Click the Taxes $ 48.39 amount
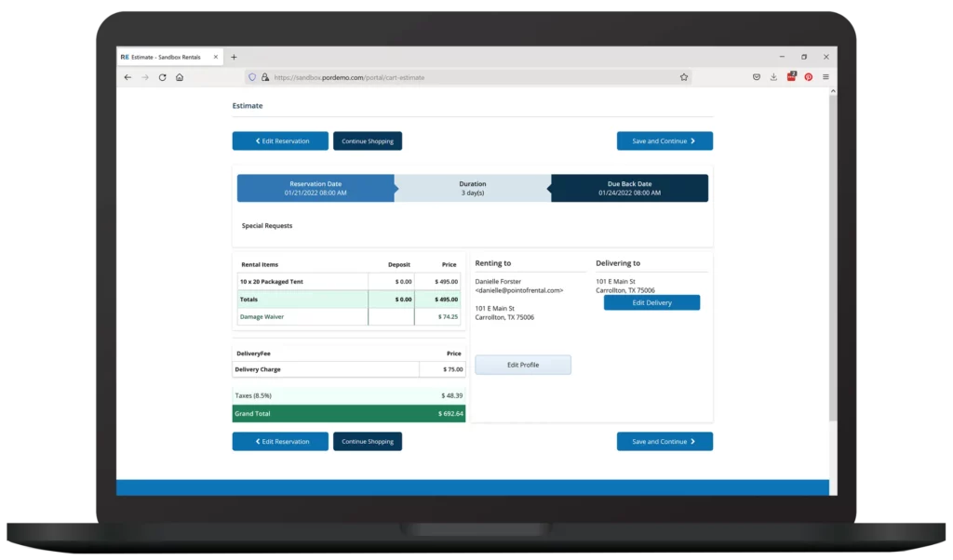 point(451,395)
